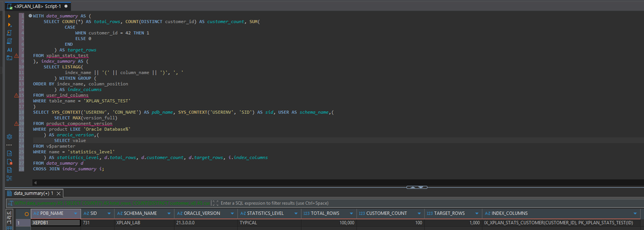The height and width of the screenshot is (230, 644).
Task: Select the XPLAN_LAB Script-1 editor tab
Action: [37, 6]
